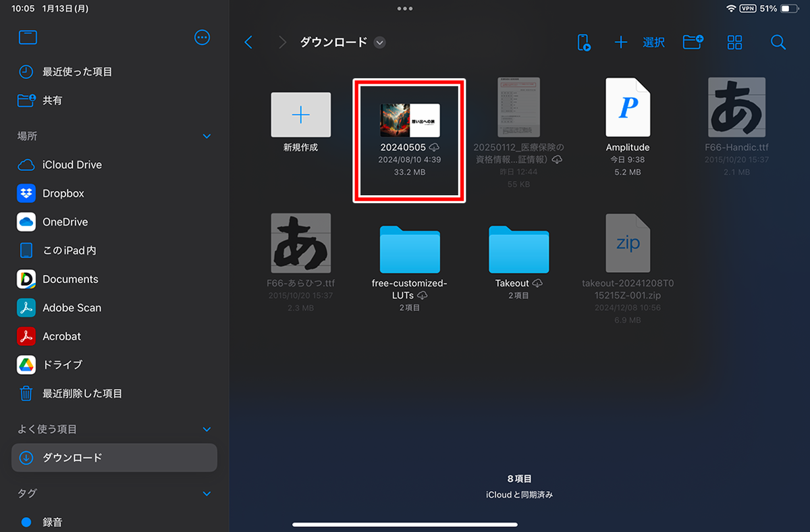
Task: Tap the Wi-Fi status icon
Action: (x=731, y=9)
